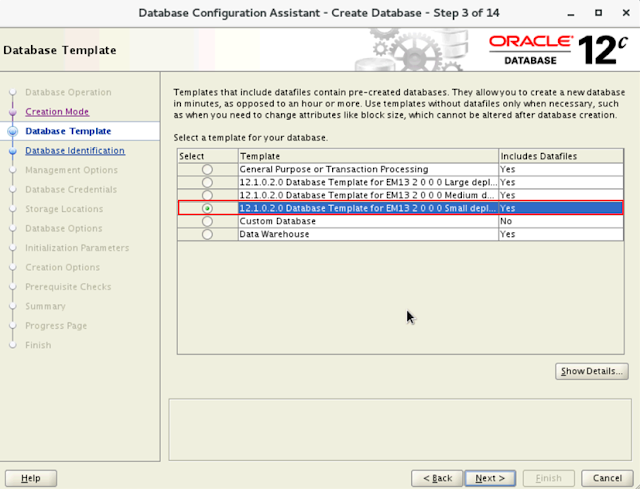The width and height of the screenshot is (640, 489).
Task: Go to Database Identification step link
Action: (x=75, y=151)
